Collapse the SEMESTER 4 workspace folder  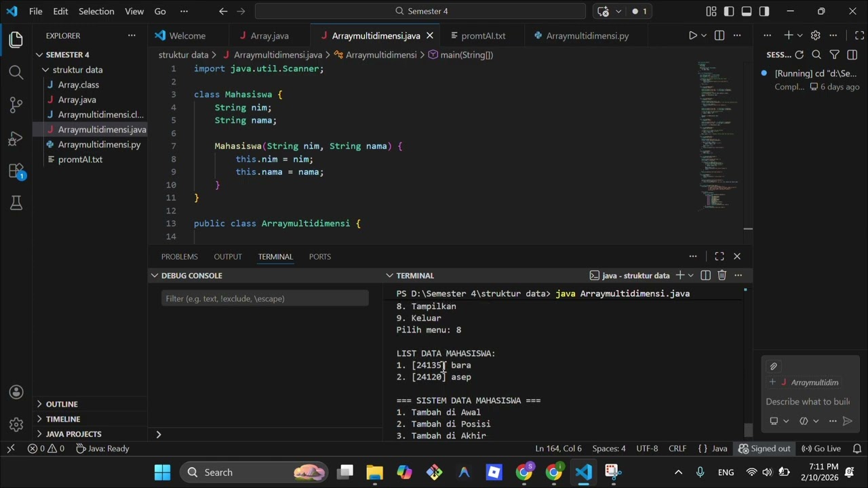(x=39, y=54)
